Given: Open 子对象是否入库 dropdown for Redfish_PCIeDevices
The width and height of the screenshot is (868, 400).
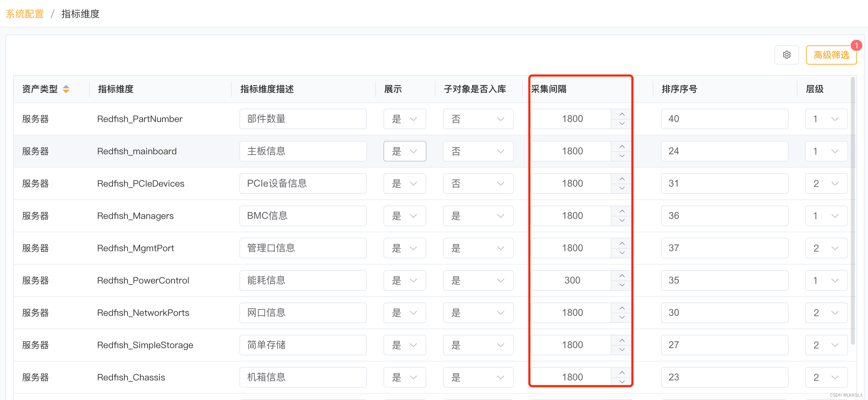Looking at the screenshot, I should [x=478, y=184].
